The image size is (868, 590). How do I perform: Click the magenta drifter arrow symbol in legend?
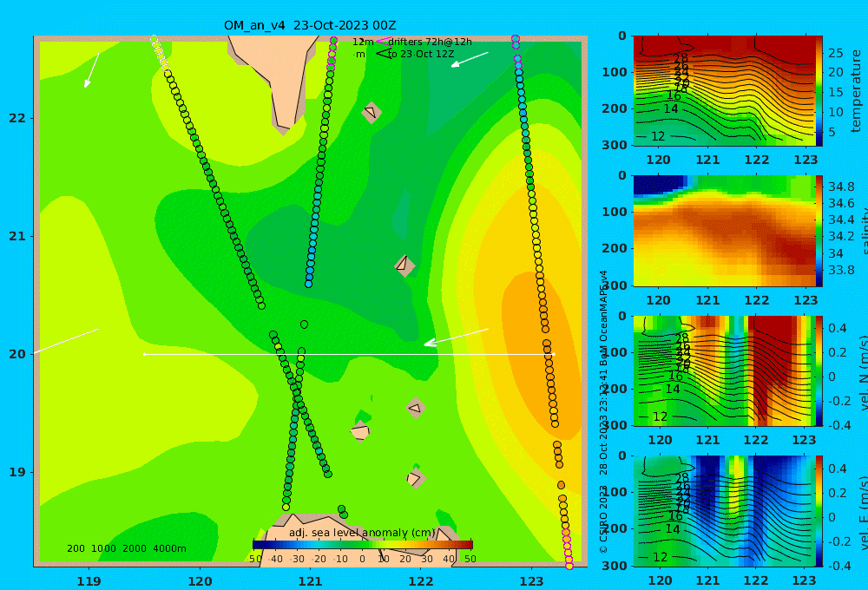[383, 42]
